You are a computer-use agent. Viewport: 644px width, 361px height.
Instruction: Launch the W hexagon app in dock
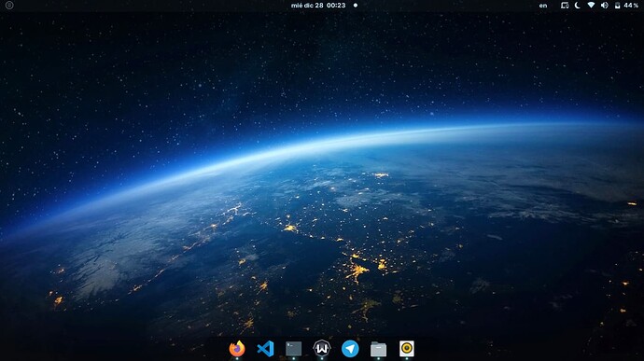tap(322, 349)
